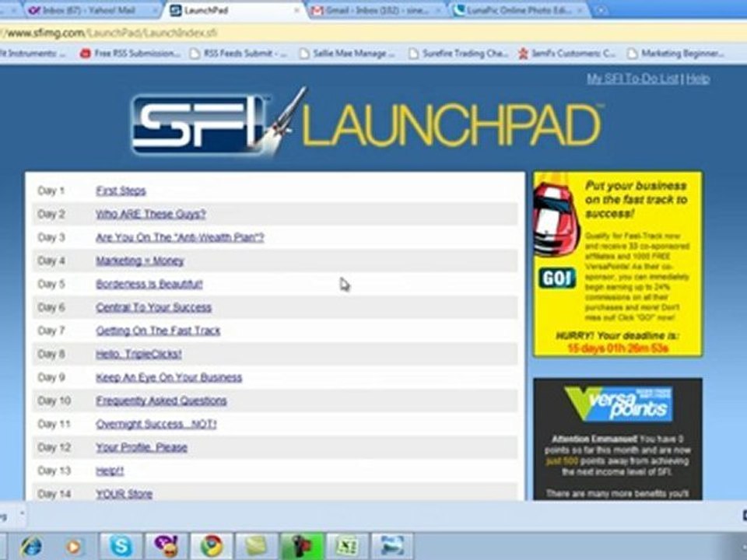This screenshot has width=747, height=560.
Task: Open Internet Explorer from the taskbar
Action: click(x=31, y=546)
